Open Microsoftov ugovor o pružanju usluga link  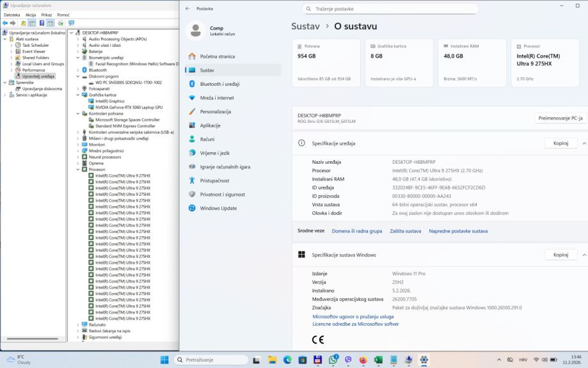coord(353,316)
